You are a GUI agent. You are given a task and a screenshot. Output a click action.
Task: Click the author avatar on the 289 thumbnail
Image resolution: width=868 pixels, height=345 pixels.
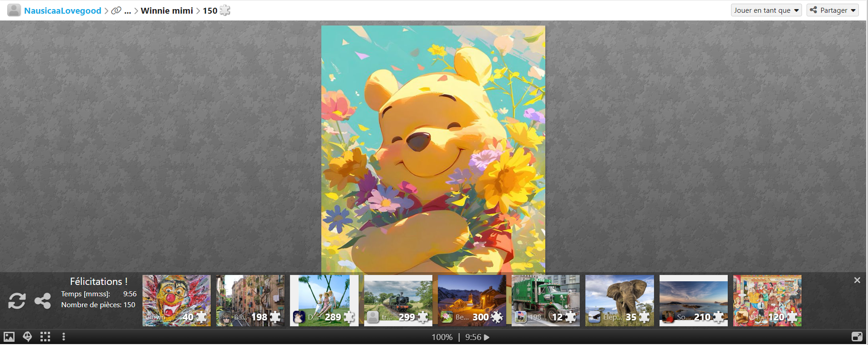[299, 317]
